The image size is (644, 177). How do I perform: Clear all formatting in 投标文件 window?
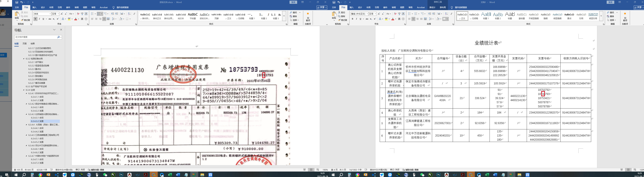tap(78, 14)
